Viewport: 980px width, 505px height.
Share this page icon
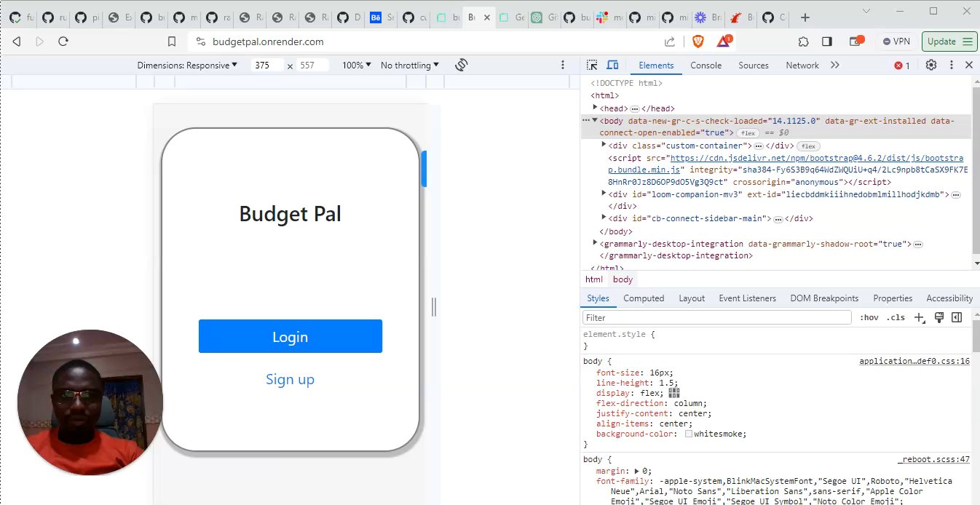[x=669, y=41]
